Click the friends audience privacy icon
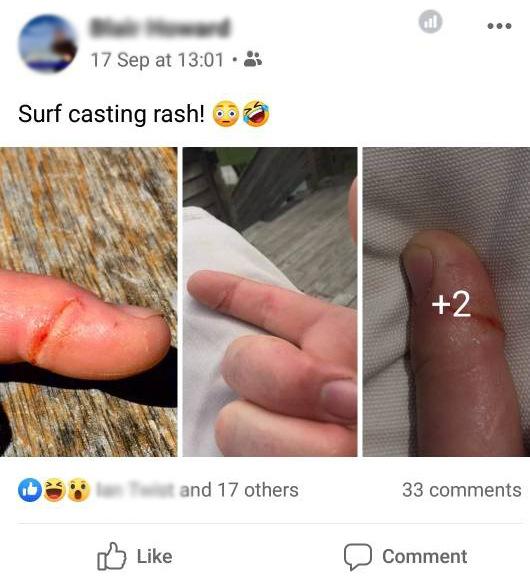The width and height of the screenshot is (530, 586). tap(253, 59)
